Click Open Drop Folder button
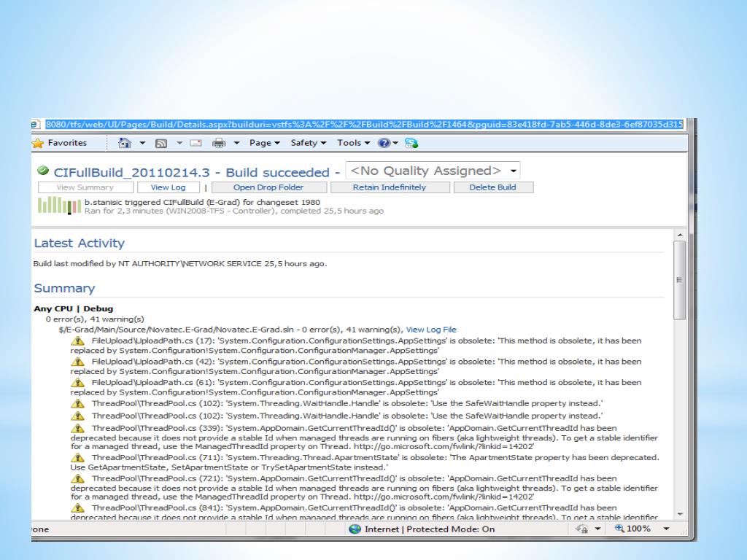 (268, 187)
